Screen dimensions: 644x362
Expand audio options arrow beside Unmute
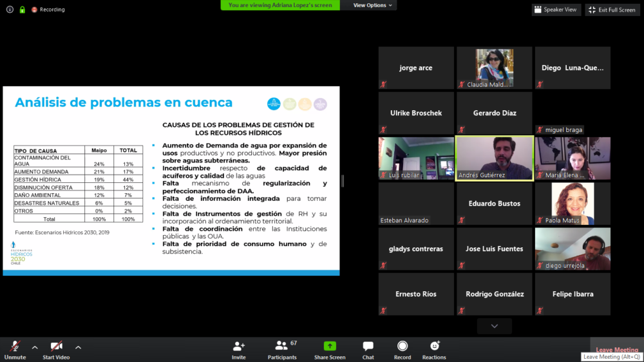point(35,347)
